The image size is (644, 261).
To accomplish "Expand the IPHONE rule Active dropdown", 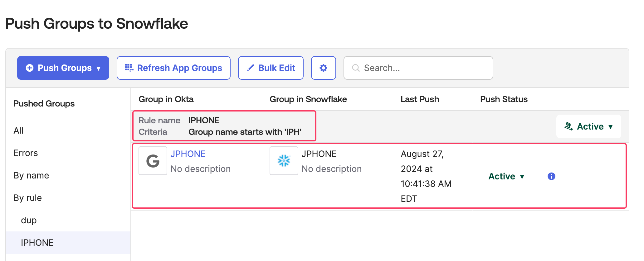I will pyautogui.click(x=588, y=126).
